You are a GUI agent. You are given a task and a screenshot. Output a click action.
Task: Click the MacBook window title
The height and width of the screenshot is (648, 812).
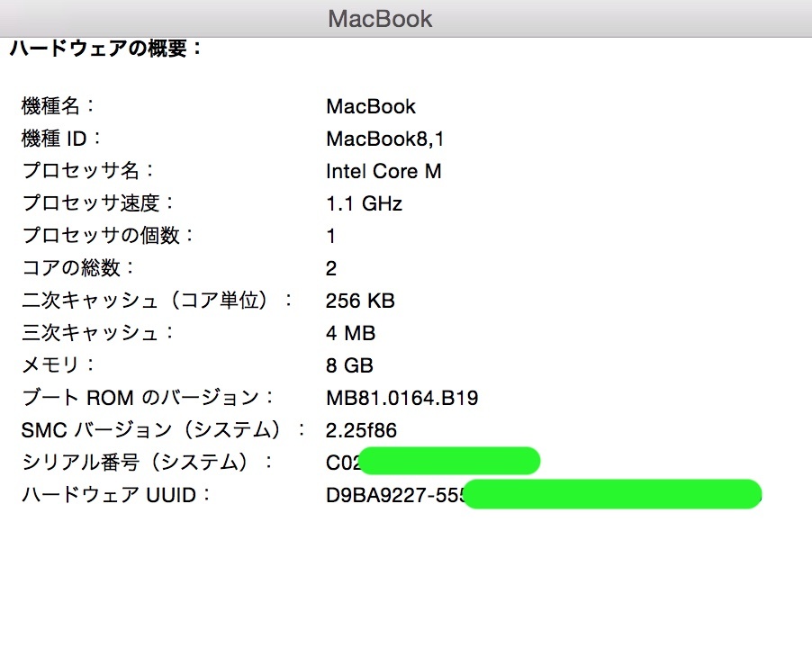380,19
